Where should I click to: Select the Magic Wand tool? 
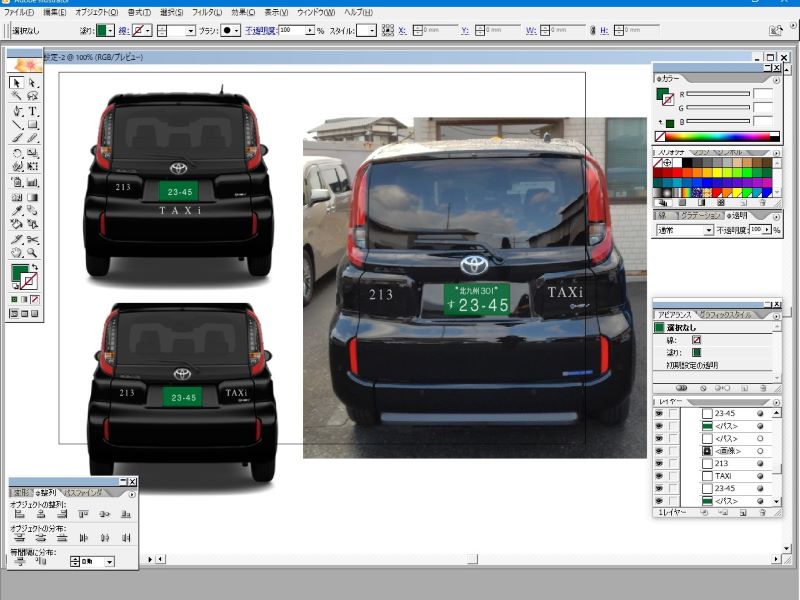[16, 96]
